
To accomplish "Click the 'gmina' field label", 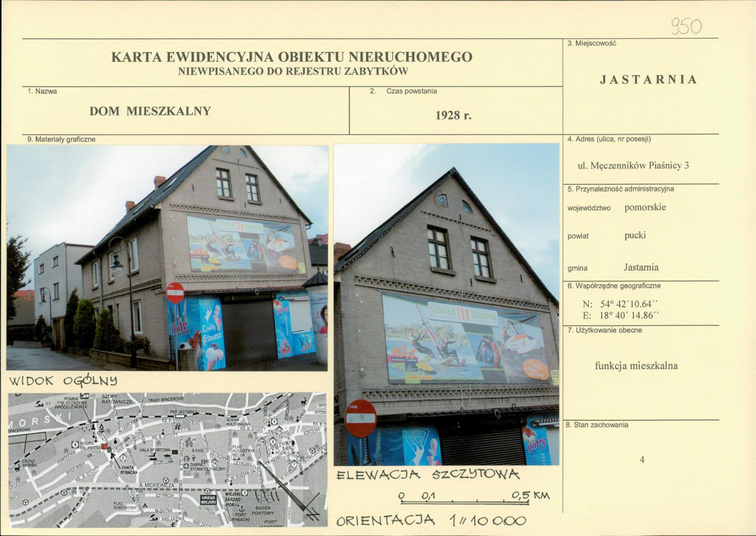I will coord(577,269).
